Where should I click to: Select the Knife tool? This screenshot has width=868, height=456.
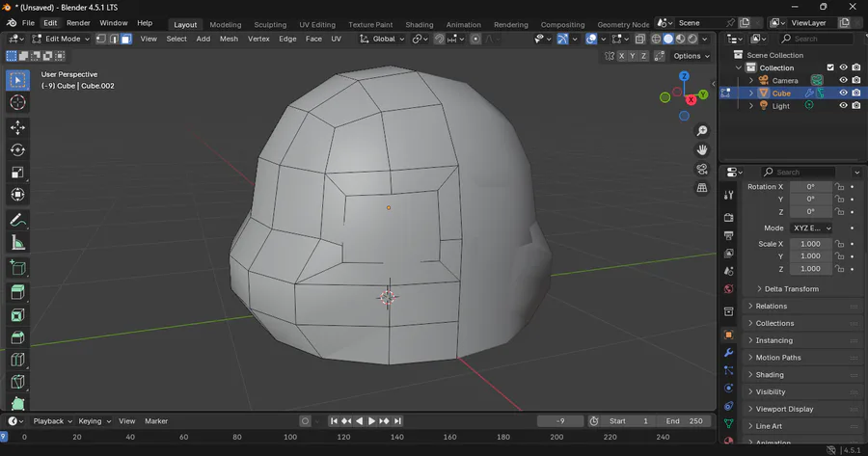click(17, 382)
